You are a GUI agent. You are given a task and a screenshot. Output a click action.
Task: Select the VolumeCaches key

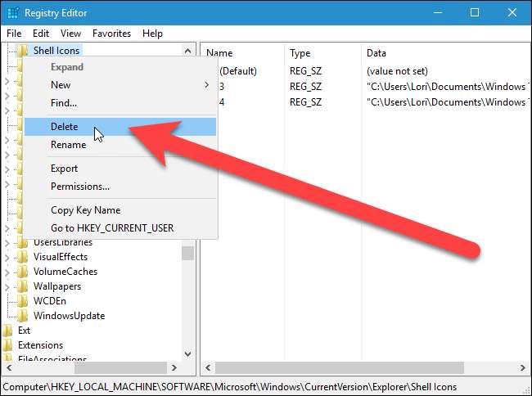65,272
